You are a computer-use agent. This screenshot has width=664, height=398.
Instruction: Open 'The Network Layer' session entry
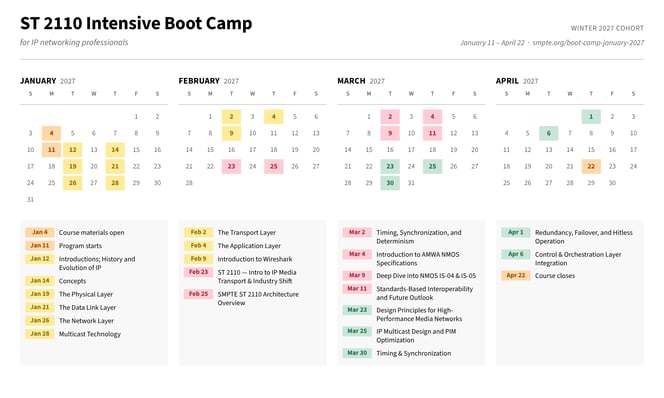pos(86,321)
